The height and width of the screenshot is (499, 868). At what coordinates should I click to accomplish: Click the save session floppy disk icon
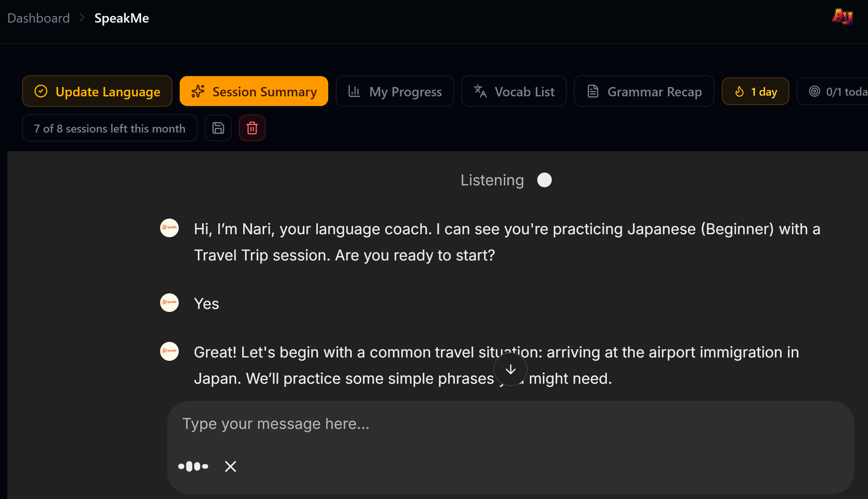click(x=218, y=128)
